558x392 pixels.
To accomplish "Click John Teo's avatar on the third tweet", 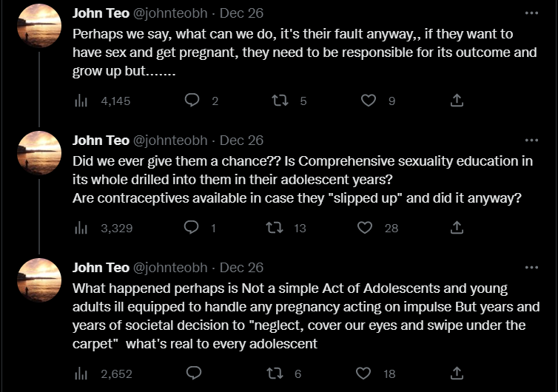I will (x=38, y=280).
